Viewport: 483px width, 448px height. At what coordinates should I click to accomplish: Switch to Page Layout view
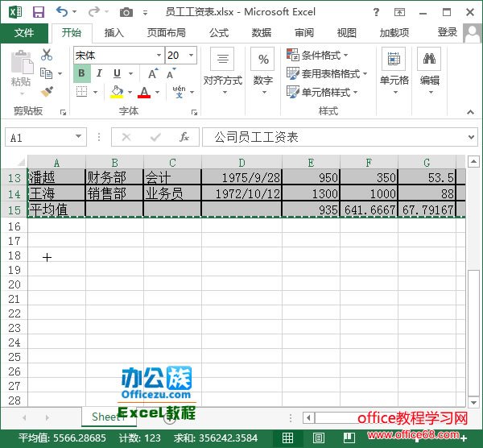(318, 438)
